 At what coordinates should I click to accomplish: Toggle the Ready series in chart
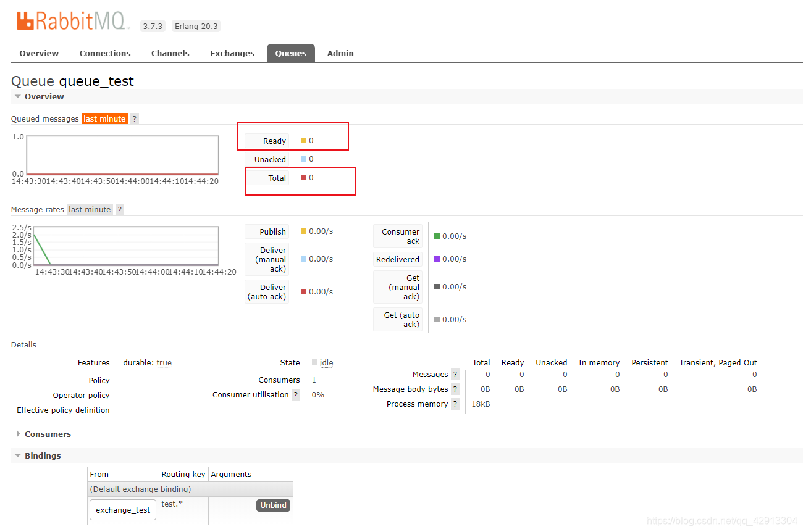click(303, 141)
